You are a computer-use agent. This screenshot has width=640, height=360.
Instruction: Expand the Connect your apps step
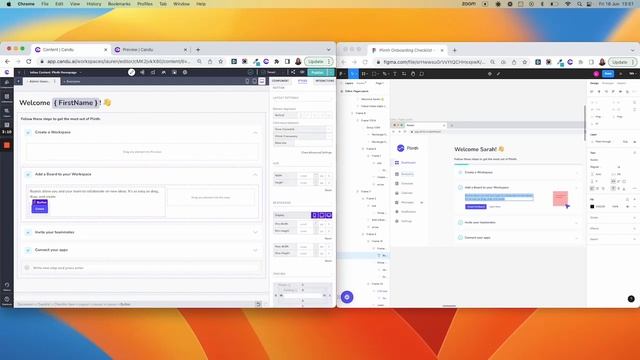coord(256,250)
